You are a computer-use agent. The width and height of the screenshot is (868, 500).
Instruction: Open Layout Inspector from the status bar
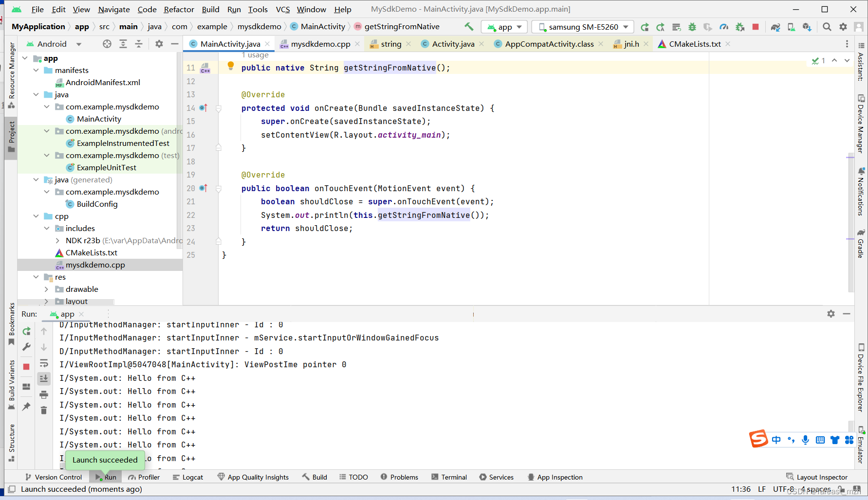tap(822, 477)
